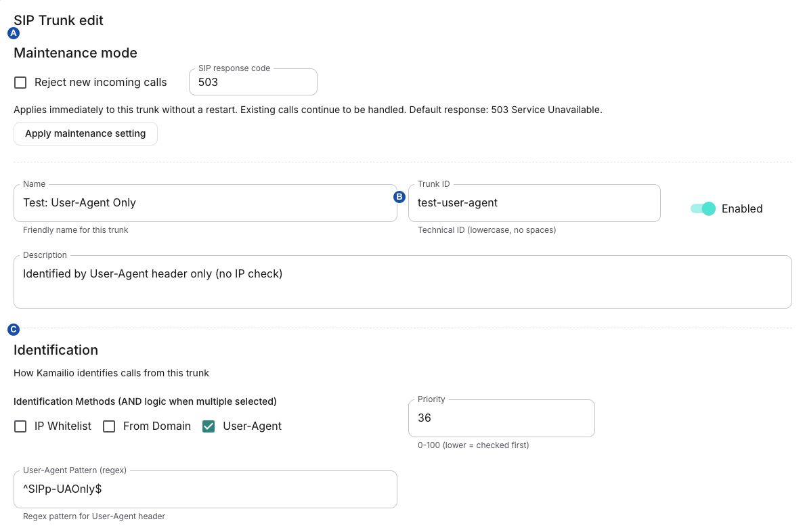This screenshot has width=805, height=532.
Task: Edit the trunk Name field
Action: click(205, 202)
